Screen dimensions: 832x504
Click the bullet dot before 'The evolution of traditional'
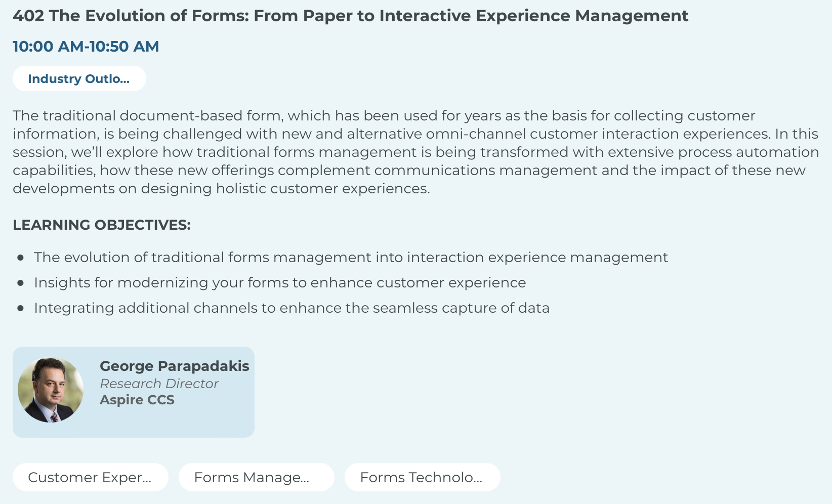[21, 258]
